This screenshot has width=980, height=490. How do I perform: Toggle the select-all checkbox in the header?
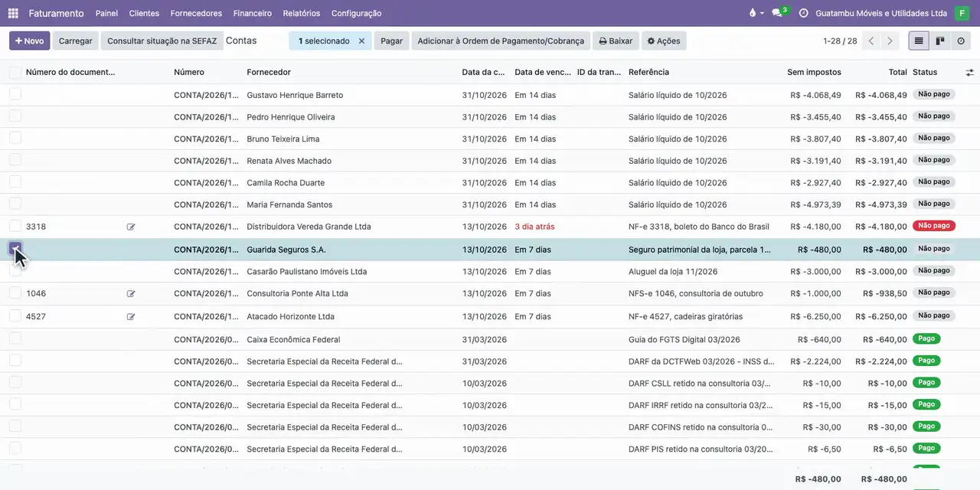coord(15,72)
